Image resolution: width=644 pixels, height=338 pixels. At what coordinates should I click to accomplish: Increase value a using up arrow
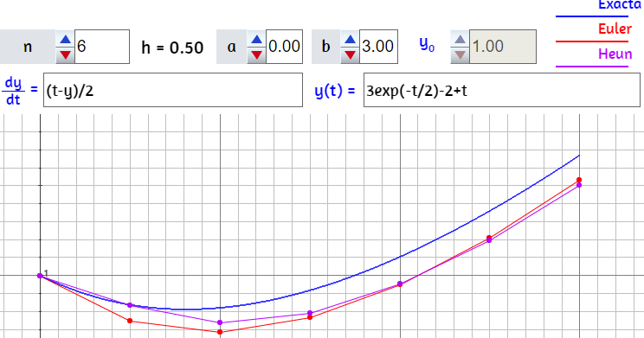257,40
